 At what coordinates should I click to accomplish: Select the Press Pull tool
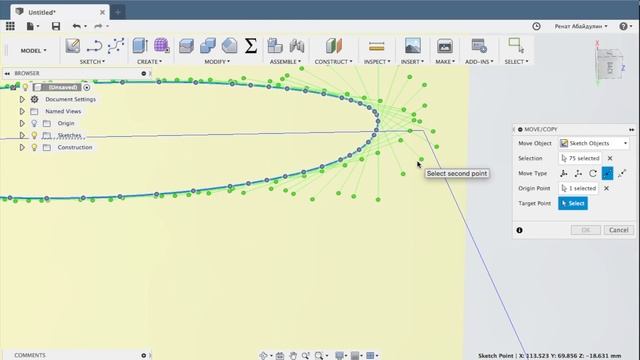click(186, 46)
